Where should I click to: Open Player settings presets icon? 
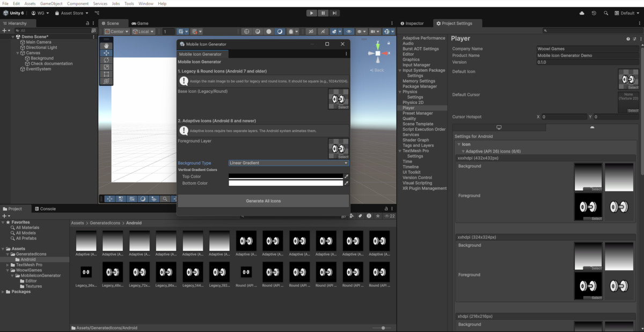pos(634,39)
